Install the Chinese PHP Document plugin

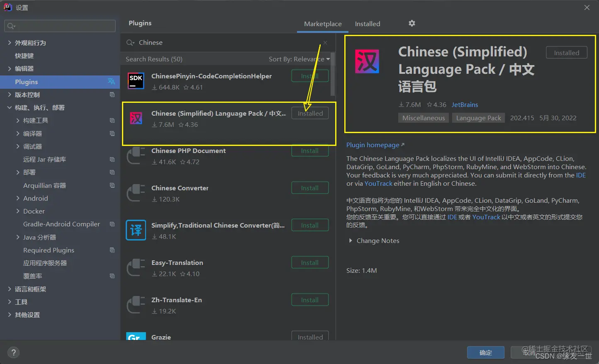tap(310, 150)
